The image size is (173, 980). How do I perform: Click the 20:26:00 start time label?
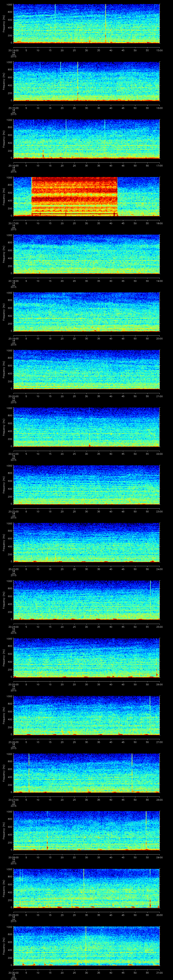point(13,742)
